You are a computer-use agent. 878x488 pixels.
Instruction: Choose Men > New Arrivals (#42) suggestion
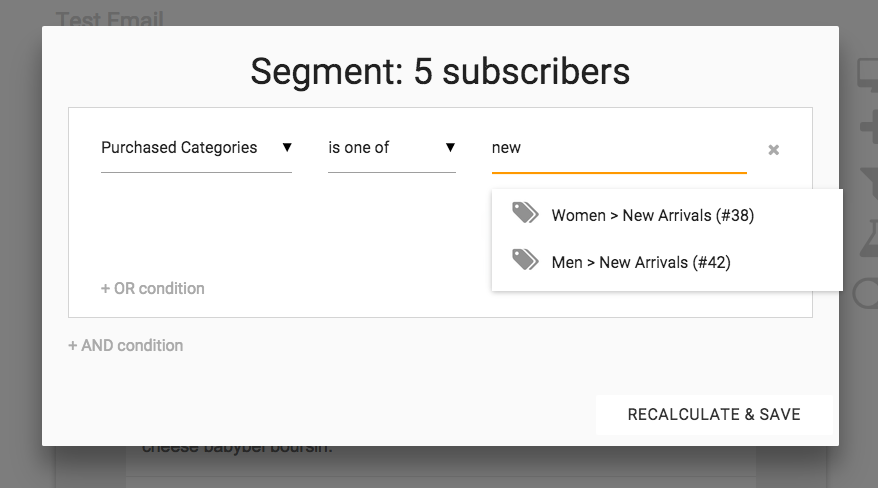(641, 262)
